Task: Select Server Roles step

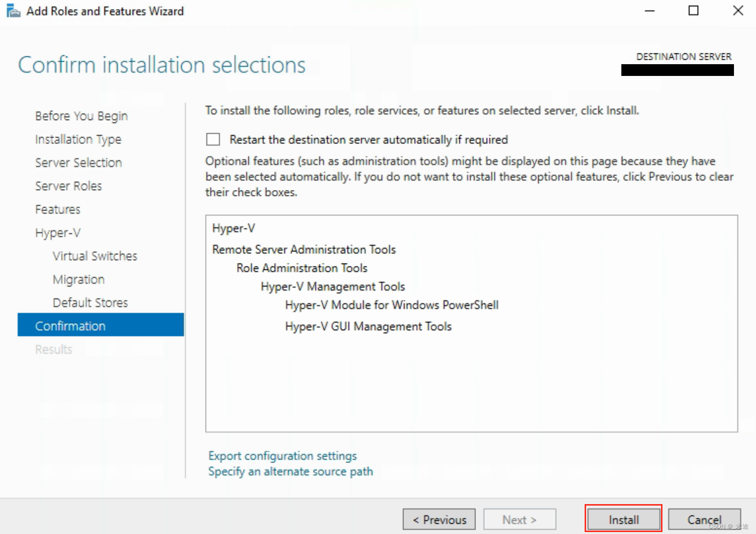Action: [x=68, y=186]
